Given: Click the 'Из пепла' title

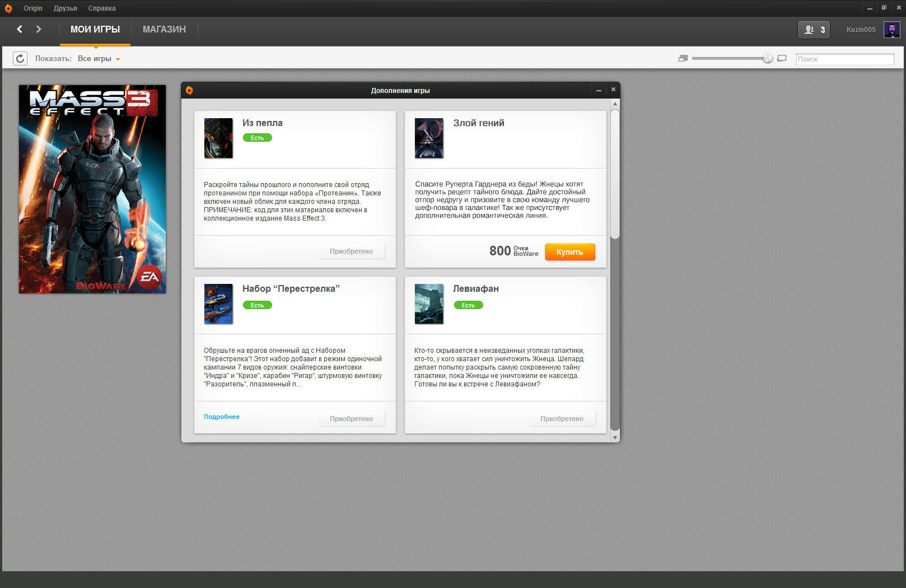Looking at the screenshot, I should click(263, 123).
